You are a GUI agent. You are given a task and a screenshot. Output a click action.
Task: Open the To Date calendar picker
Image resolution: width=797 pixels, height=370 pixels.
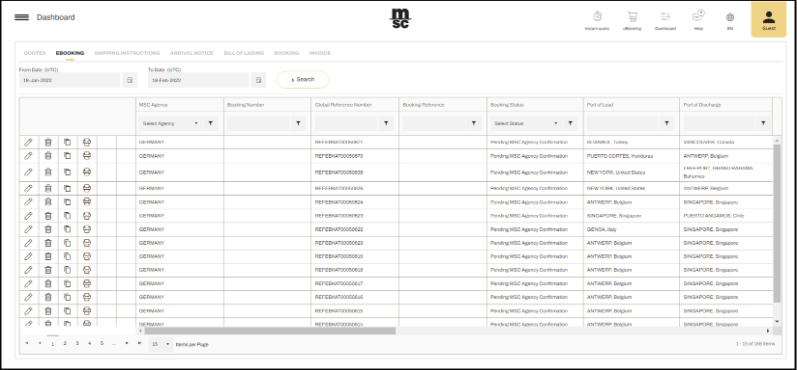pyautogui.click(x=258, y=80)
